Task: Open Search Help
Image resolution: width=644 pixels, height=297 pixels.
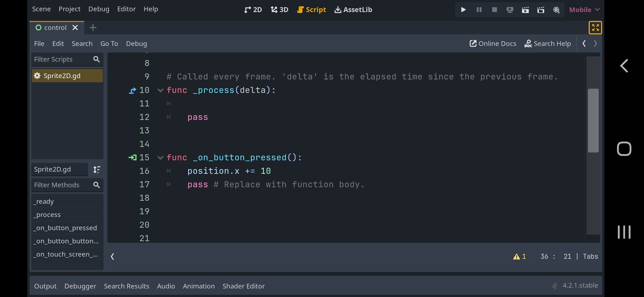Action: coord(547,44)
